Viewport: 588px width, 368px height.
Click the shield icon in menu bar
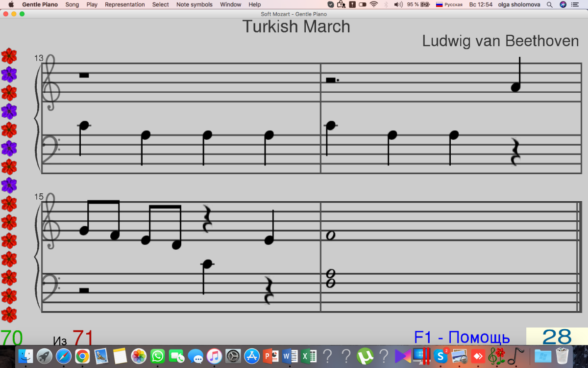pos(331,4)
